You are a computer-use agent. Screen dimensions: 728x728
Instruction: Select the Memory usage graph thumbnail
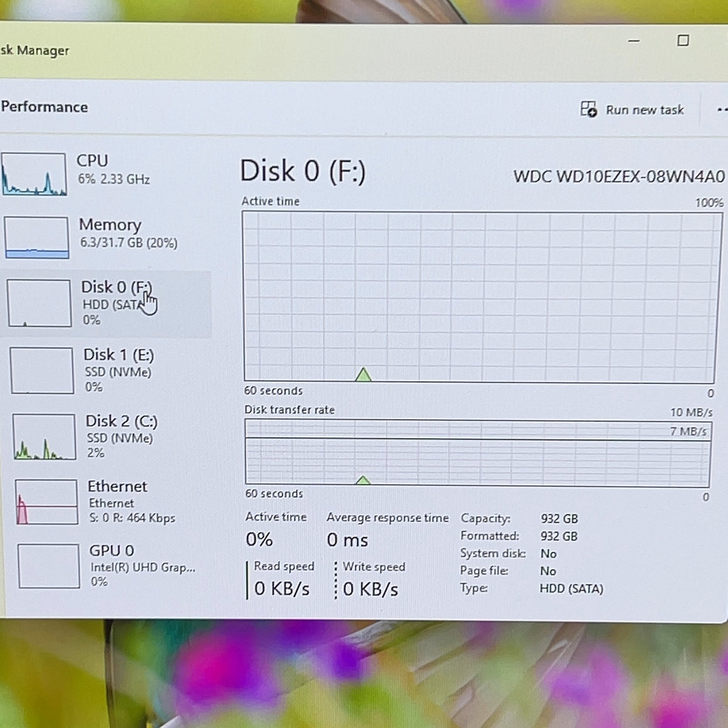pos(36,238)
